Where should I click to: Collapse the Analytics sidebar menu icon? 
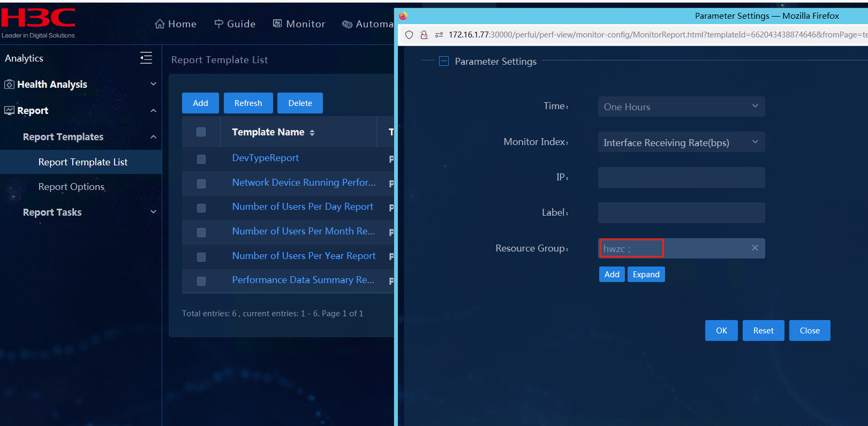coord(146,58)
